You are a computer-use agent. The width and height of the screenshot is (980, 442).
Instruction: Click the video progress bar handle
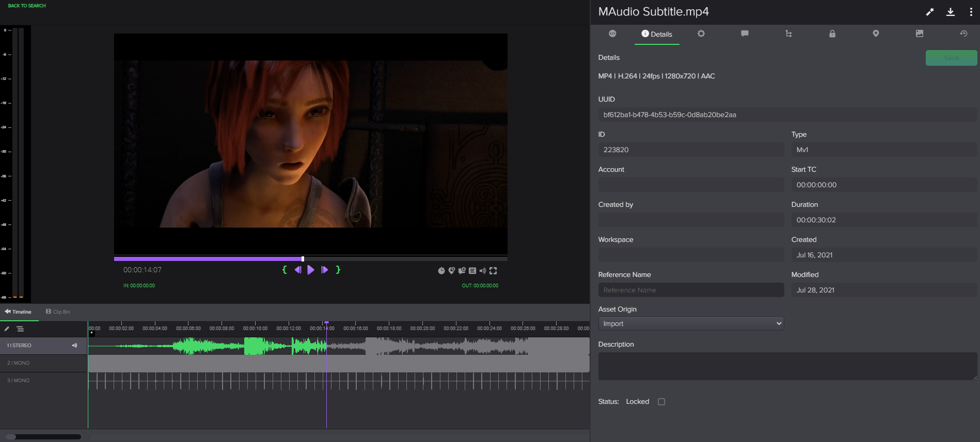pos(303,259)
